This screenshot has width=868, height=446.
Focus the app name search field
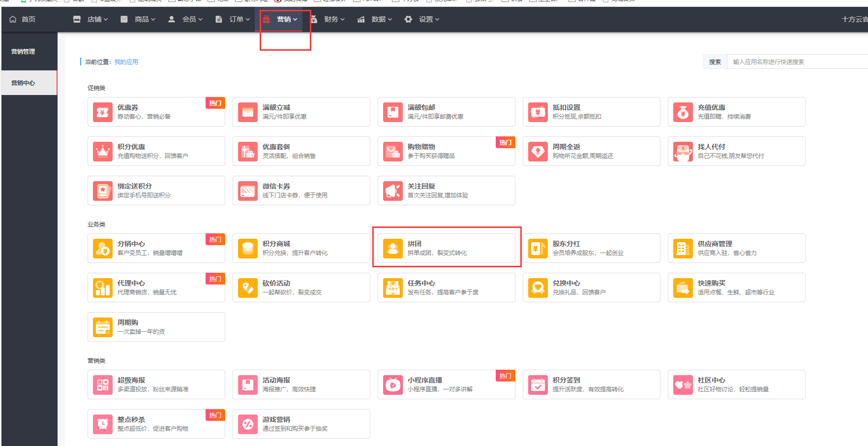[x=798, y=62]
